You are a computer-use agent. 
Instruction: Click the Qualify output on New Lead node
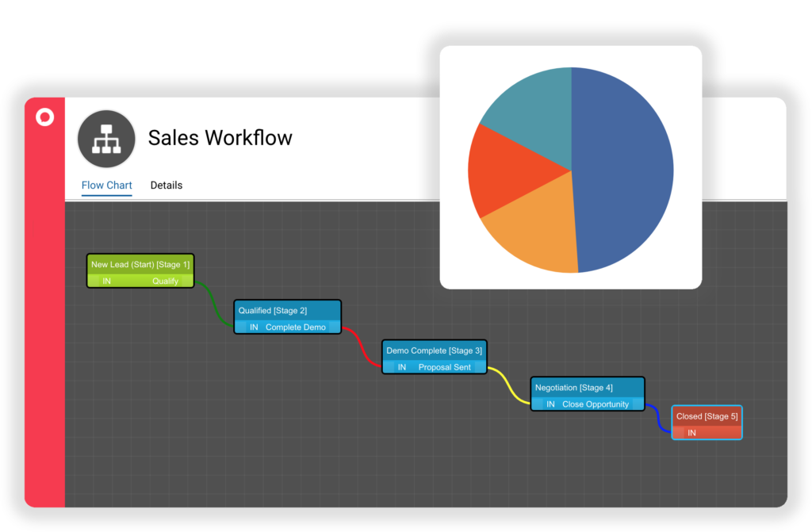(x=165, y=281)
